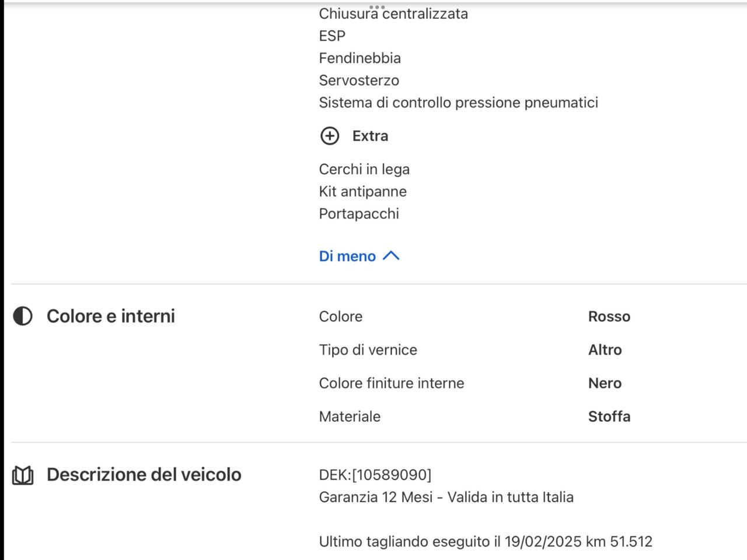Viewport: 747px width, 560px height.
Task: Select the Cerchi in lega extra item
Action: point(364,169)
